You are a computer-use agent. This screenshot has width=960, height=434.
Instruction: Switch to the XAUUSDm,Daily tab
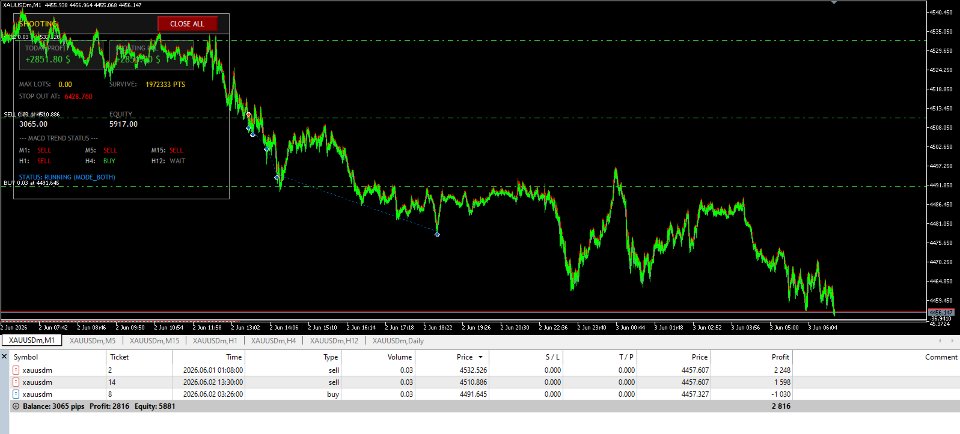399,341
